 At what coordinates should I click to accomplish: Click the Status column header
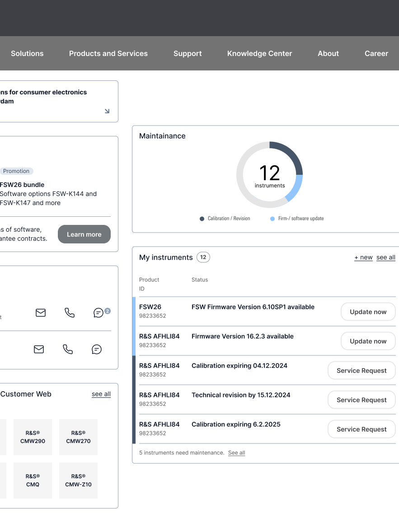pos(200,280)
